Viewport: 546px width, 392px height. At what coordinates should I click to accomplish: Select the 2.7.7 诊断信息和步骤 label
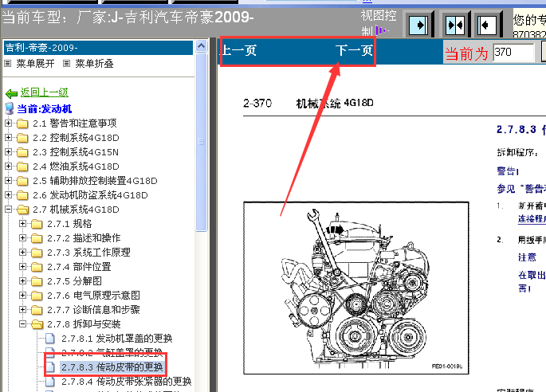(x=94, y=309)
